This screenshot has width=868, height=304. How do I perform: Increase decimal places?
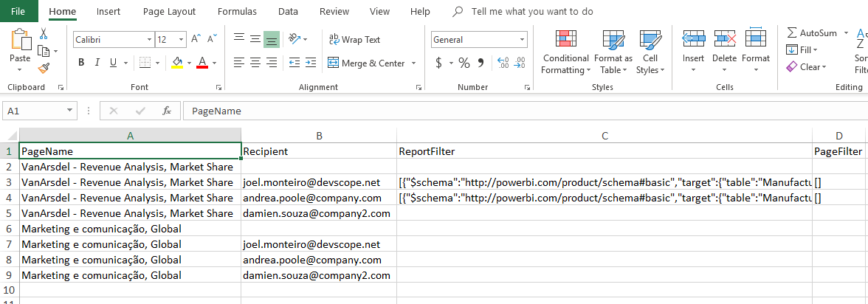click(503, 63)
